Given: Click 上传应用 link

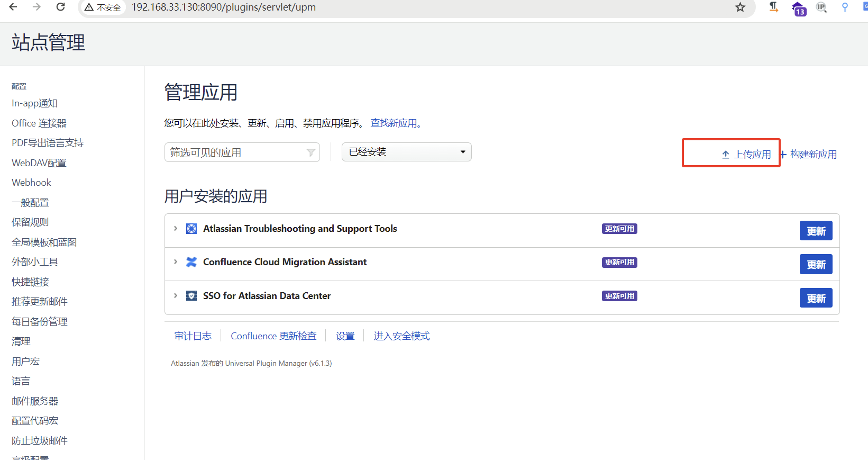Looking at the screenshot, I should coord(752,155).
